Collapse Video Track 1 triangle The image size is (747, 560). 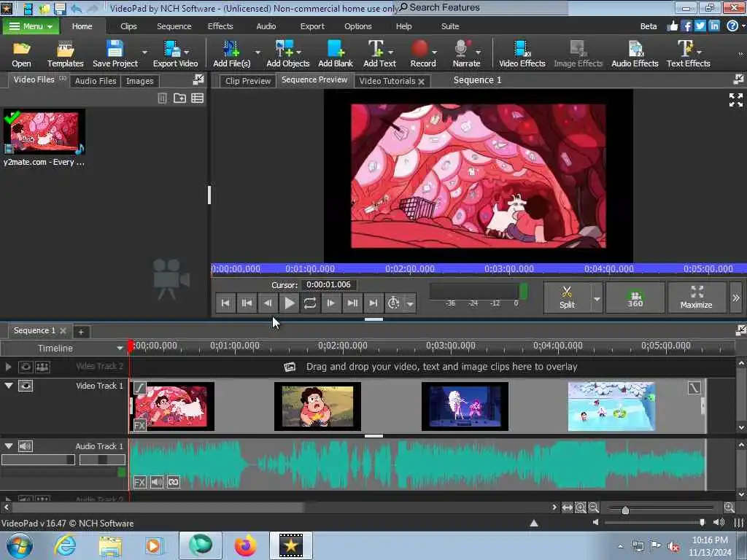click(9, 385)
